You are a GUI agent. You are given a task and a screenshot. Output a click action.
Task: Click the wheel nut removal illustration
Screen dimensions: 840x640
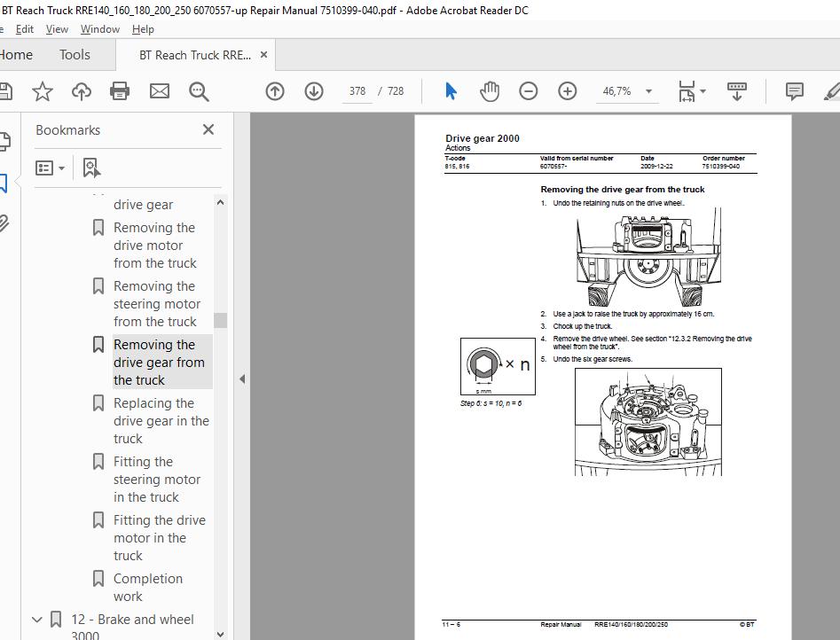click(x=648, y=258)
